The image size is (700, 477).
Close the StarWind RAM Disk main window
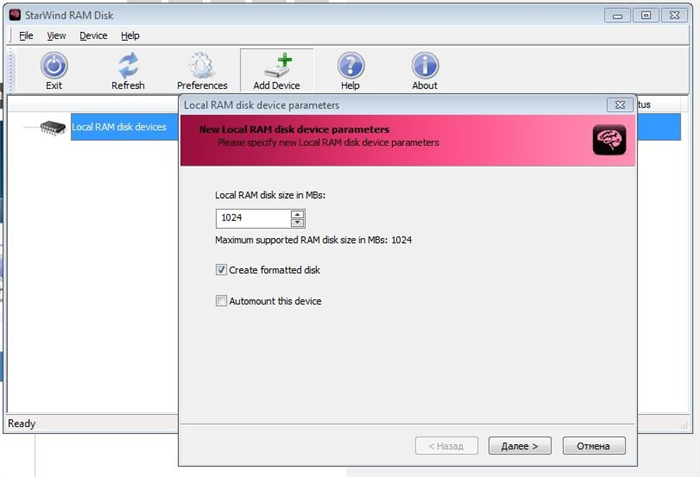[x=675, y=16]
